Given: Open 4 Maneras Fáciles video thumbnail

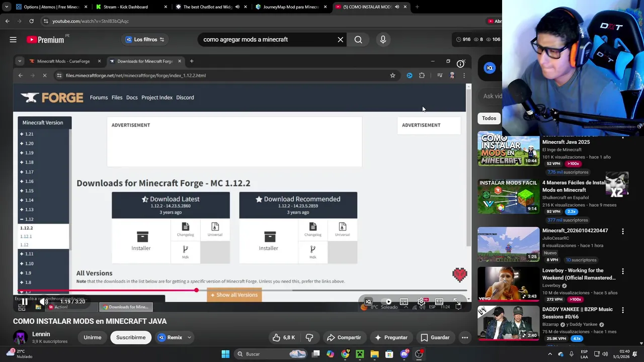Looking at the screenshot, I should 509,196.
